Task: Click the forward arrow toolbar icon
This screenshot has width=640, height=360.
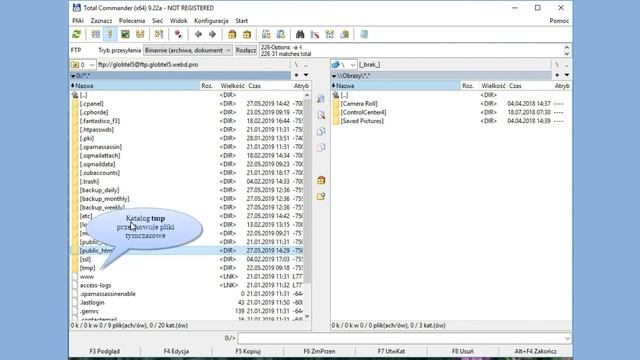Action: (x=212, y=34)
